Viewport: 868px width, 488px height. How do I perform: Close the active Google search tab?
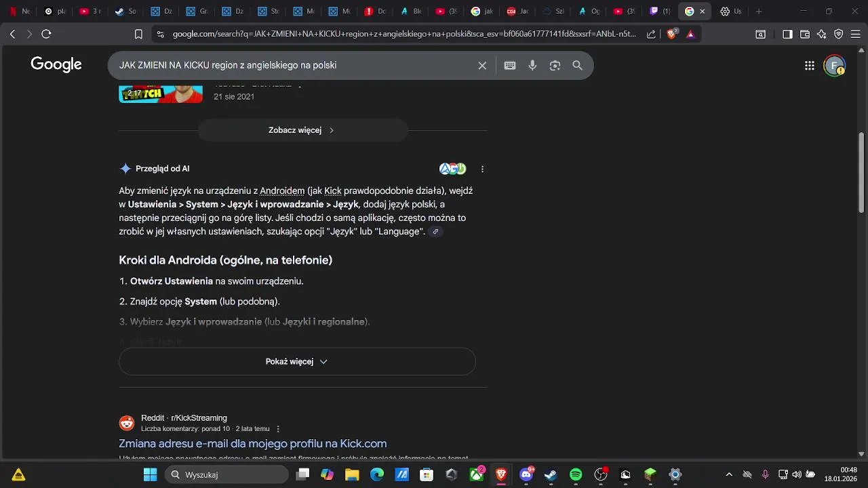(703, 12)
